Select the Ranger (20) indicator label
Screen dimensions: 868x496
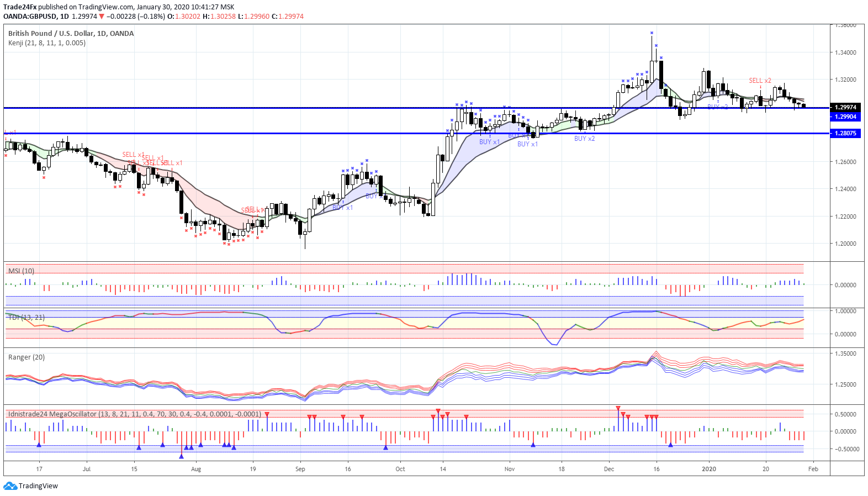[x=27, y=357]
